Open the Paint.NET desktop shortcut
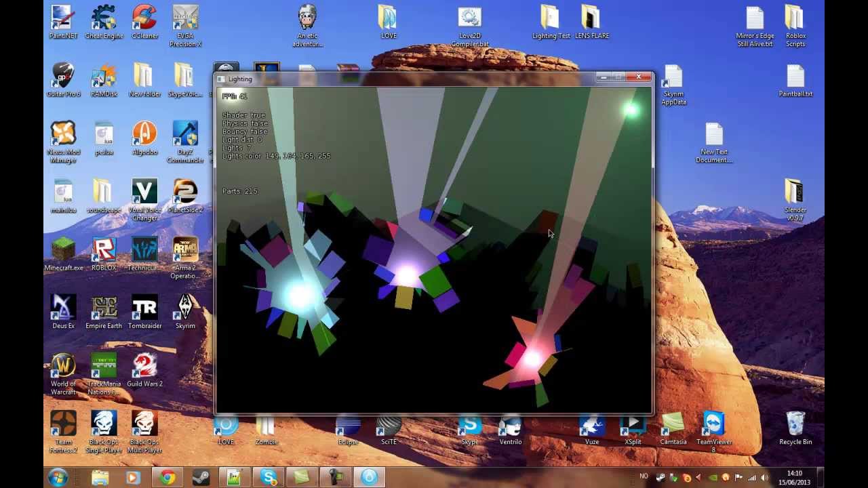The image size is (868, 488). [63, 22]
